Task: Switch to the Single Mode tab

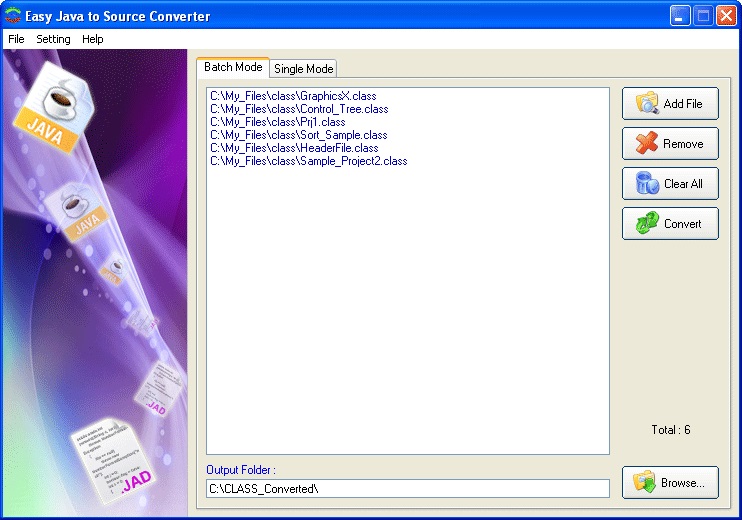Action: click(303, 69)
